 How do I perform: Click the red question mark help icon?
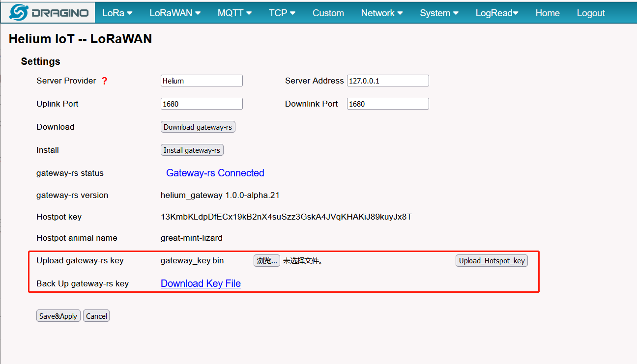tap(104, 81)
